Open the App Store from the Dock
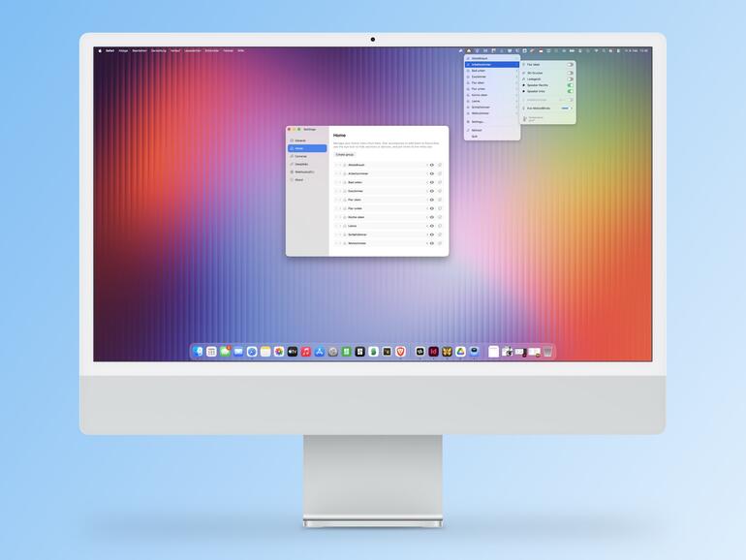Screen dimensions: 746x560 click(x=320, y=352)
